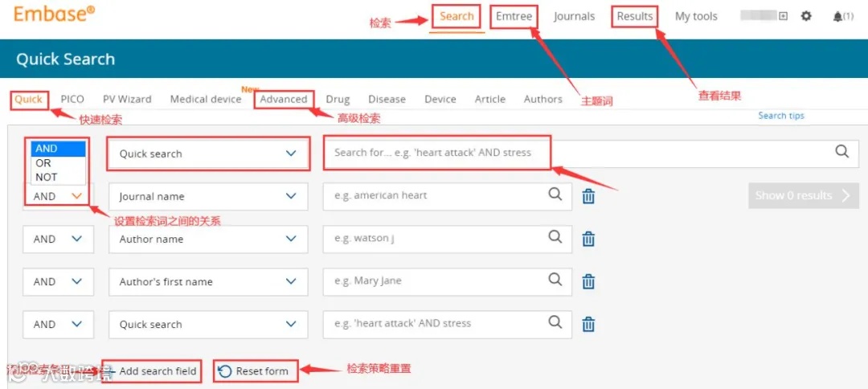The width and height of the screenshot is (868, 389).
Task: Click magnifier in last 'heart attack' AND stress field
Action: 555,321
